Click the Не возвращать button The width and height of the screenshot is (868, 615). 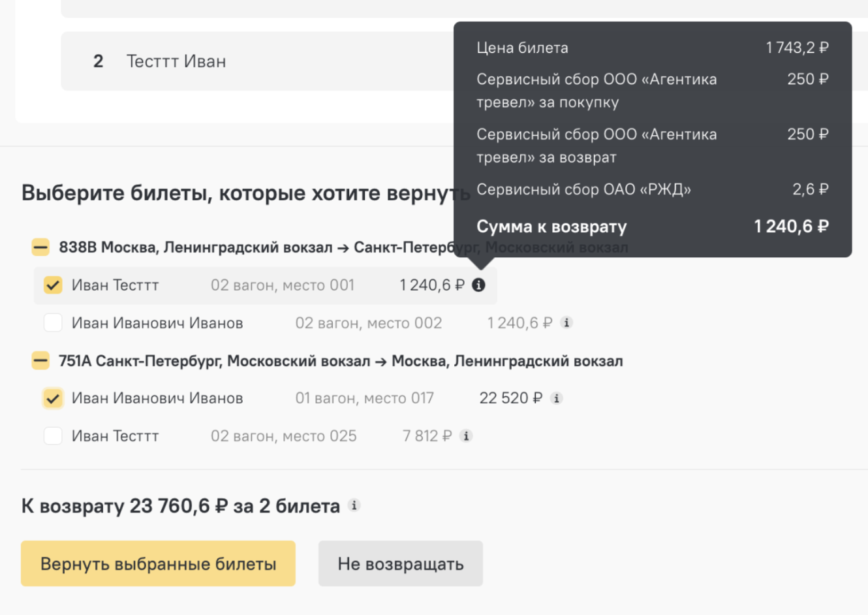click(x=400, y=563)
